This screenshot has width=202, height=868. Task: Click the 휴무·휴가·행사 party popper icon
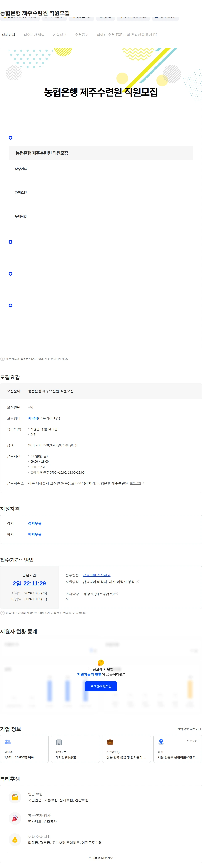15,818
